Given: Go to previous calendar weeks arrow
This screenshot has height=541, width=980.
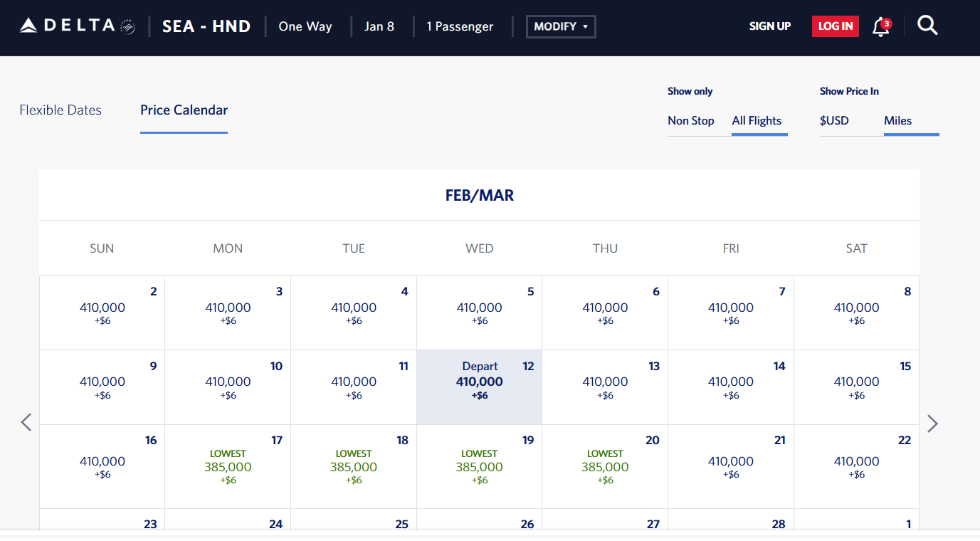Looking at the screenshot, I should coord(26,423).
